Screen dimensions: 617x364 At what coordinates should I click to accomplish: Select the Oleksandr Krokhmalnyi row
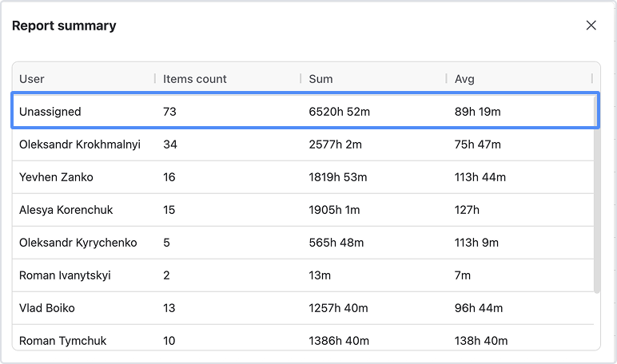click(80, 144)
